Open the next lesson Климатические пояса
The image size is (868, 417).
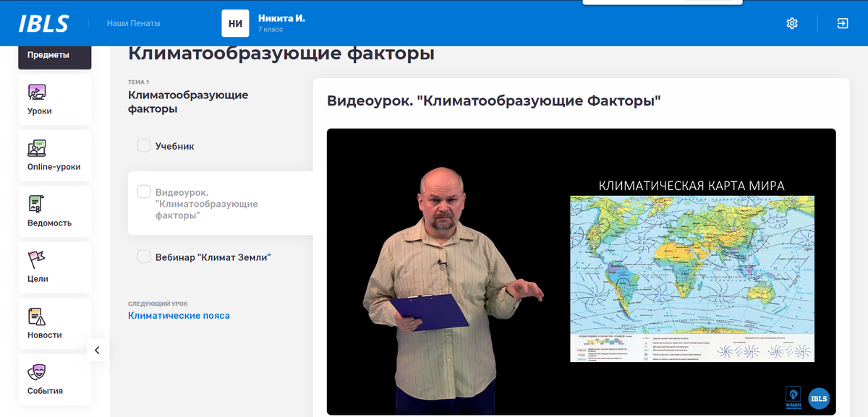[179, 315]
